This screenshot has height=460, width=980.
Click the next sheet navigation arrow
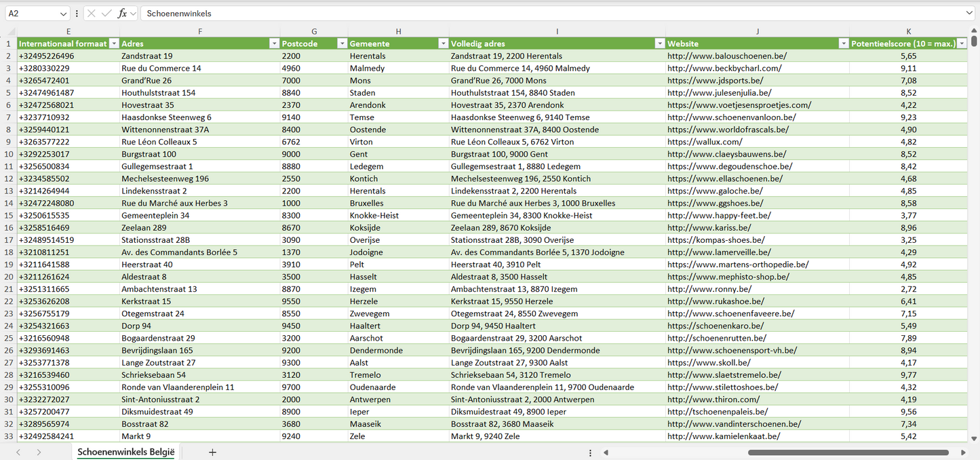(x=39, y=452)
